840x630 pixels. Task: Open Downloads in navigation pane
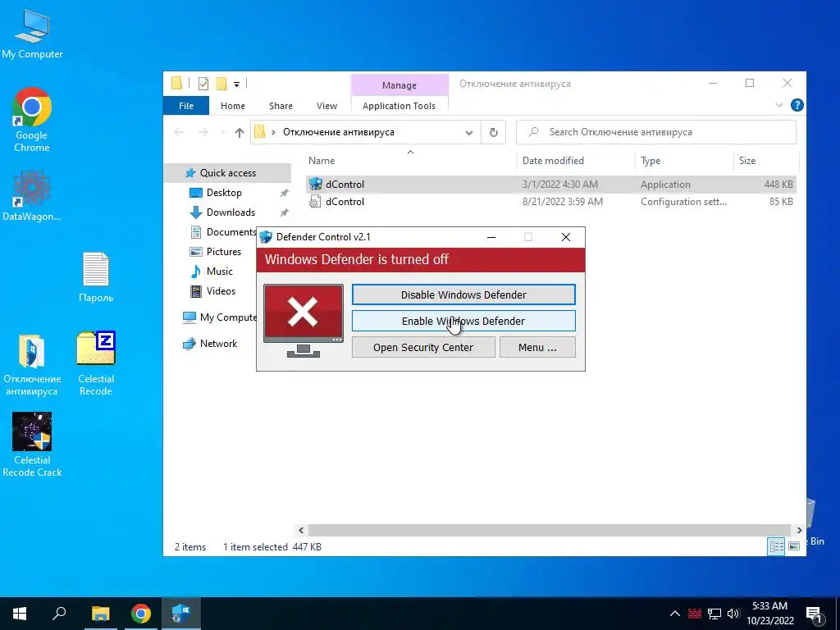coord(231,212)
